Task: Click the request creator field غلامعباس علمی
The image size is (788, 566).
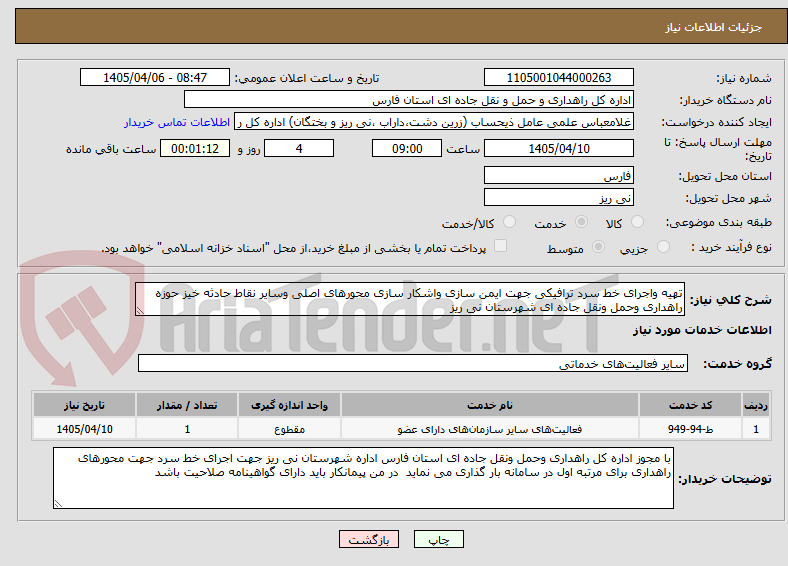Action: pos(434,122)
